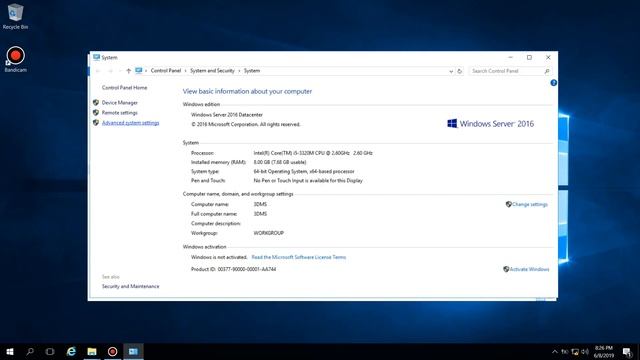The image size is (640, 360).
Task: Switch to Bandicam recorder in taskbar
Action: pos(112,351)
